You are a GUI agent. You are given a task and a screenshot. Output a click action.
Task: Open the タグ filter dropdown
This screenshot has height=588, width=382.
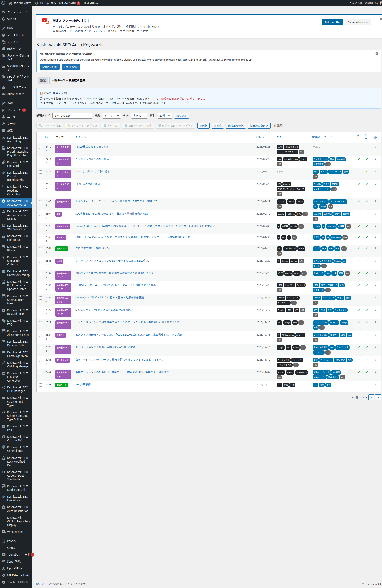click(x=139, y=116)
